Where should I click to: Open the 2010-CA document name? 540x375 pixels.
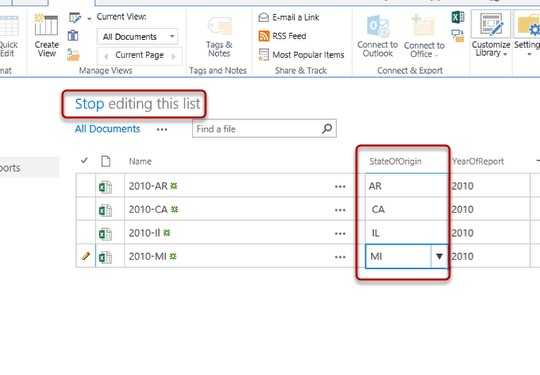point(148,209)
